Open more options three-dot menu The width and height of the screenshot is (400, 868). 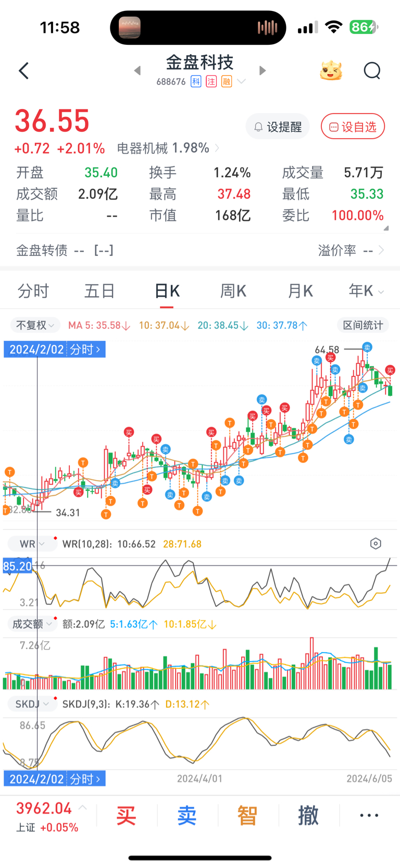point(369,816)
